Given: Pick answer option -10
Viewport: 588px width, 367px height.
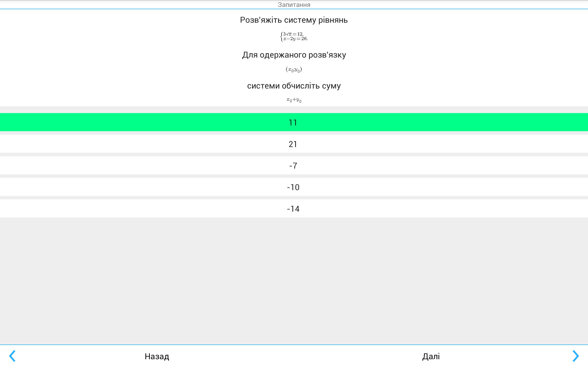Looking at the screenshot, I should point(294,187).
